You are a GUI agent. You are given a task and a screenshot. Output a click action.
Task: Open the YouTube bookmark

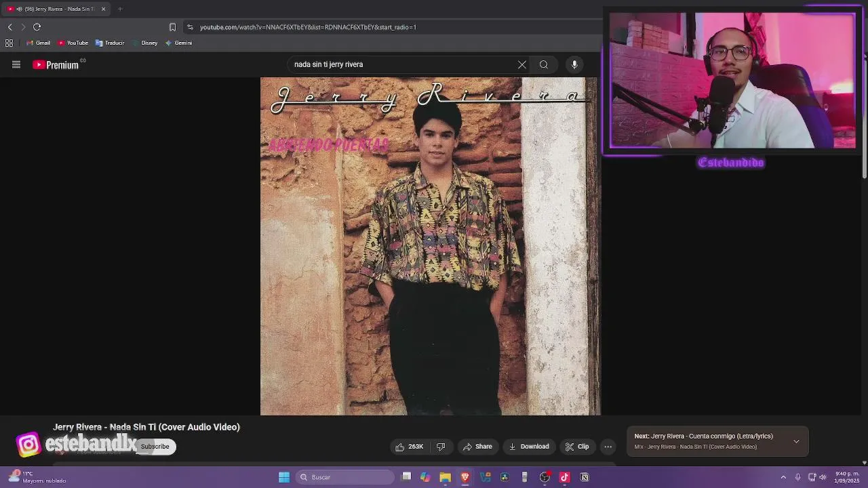(x=73, y=43)
